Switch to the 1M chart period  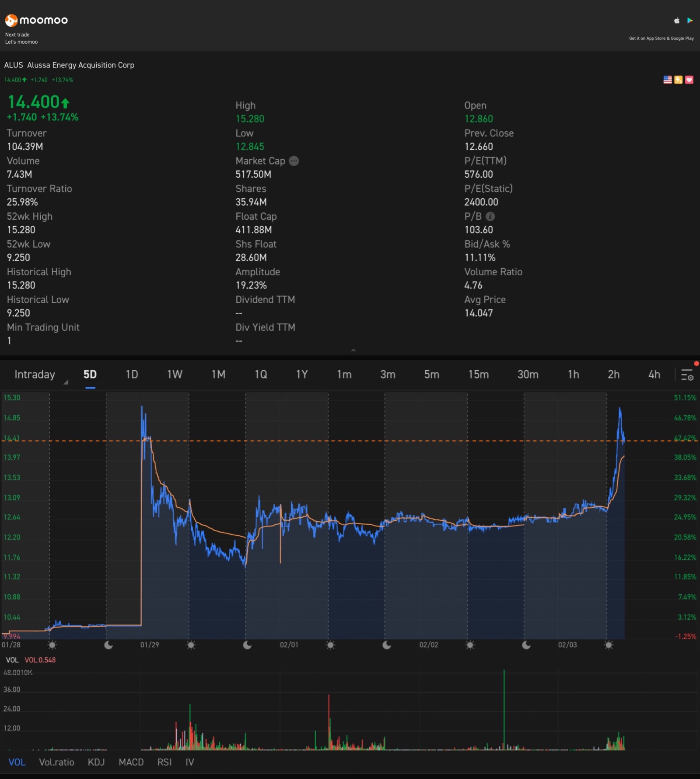[x=218, y=375]
